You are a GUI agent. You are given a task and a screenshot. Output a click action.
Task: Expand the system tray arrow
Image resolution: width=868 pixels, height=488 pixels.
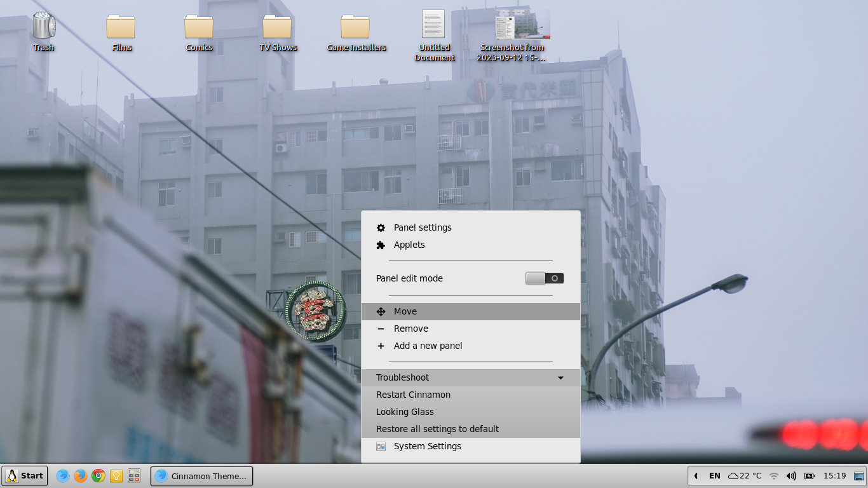point(696,476)
